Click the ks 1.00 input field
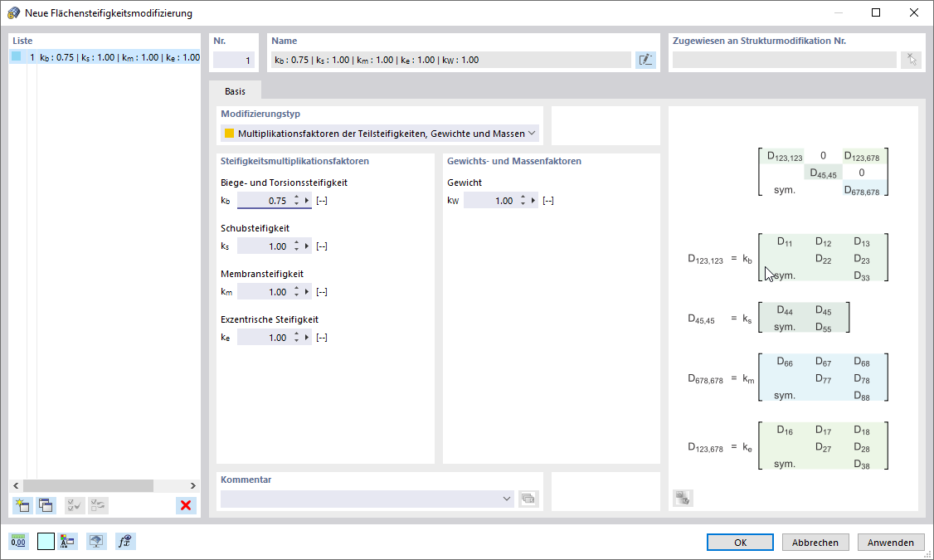 tap(265, 246)
